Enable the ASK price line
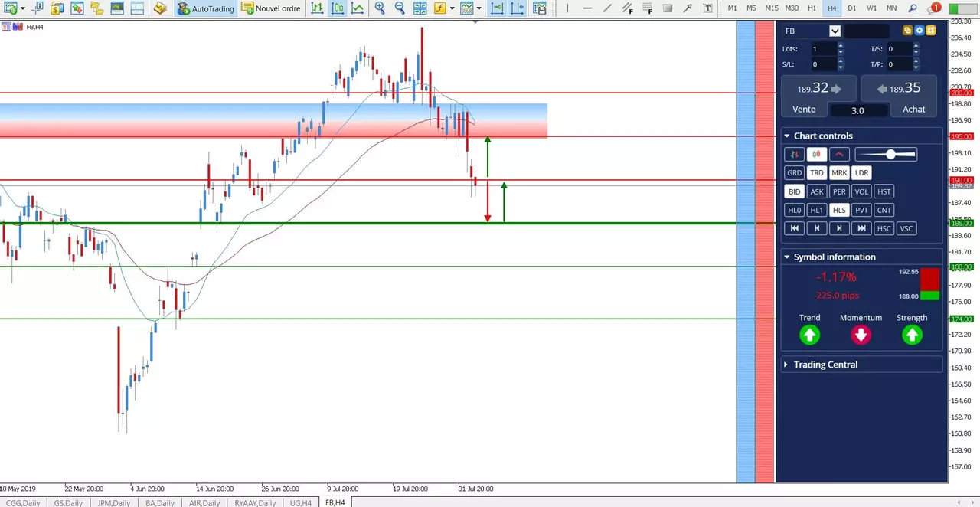The image size is (980, 507). click(817, 191)
